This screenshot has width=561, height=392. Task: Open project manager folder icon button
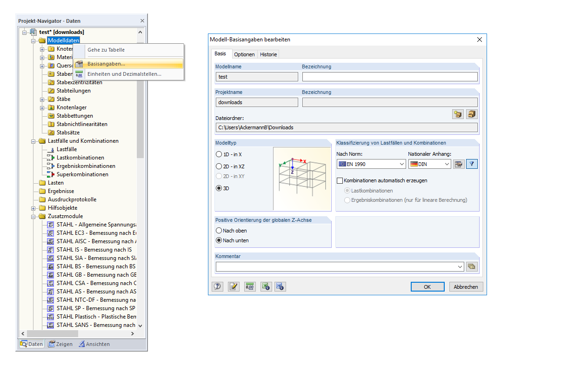[458, 114]
